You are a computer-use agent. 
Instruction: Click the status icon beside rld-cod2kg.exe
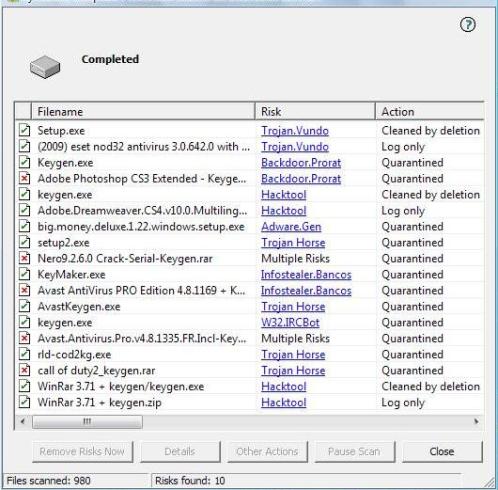click(24, 354)
